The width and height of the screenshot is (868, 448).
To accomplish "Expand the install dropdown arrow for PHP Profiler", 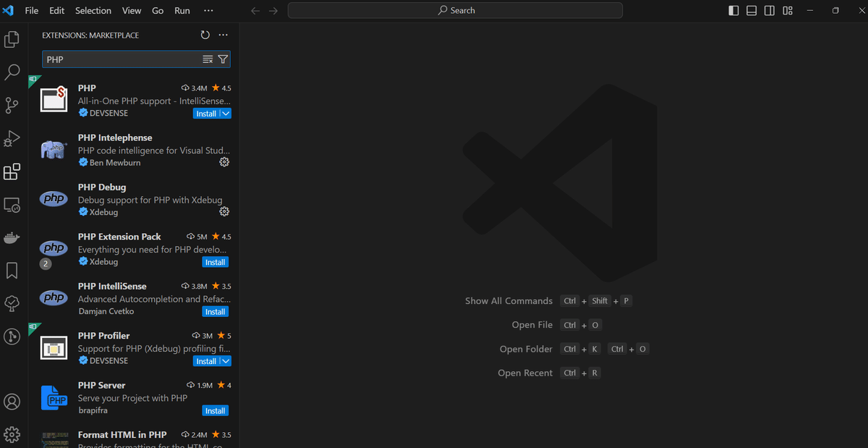I will [226, 361].
